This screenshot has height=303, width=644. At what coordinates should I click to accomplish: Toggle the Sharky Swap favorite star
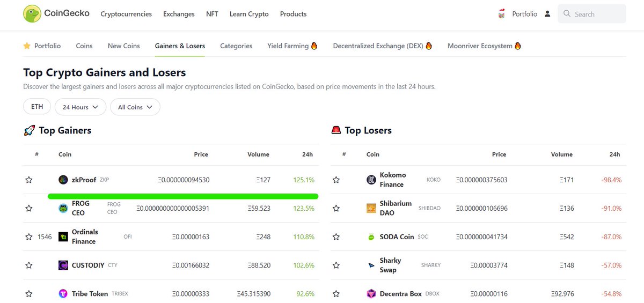click(336, 265)
